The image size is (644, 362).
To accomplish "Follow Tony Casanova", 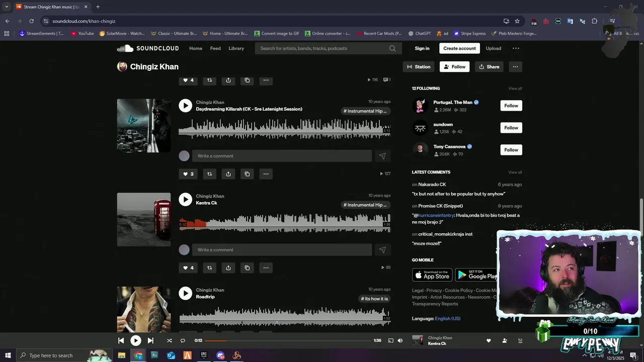I will tap(511, 150).
